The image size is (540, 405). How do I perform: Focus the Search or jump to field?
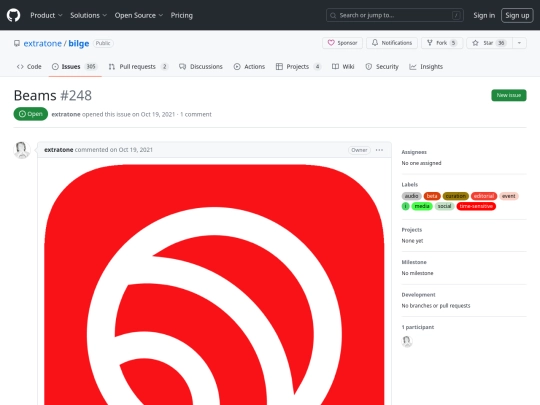pos(395,15)
